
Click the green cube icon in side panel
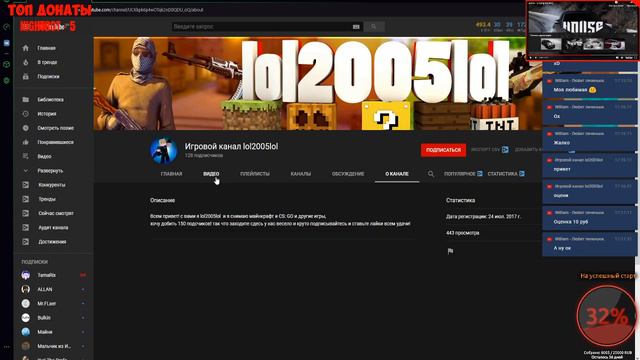coord(7,64)
